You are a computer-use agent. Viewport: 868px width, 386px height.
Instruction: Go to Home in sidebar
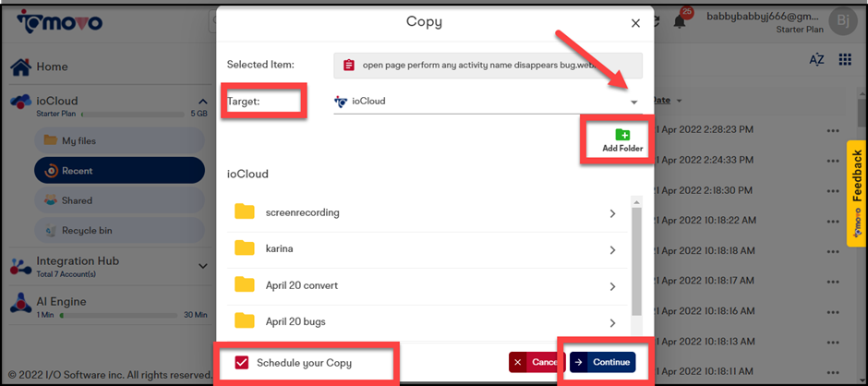point(52,67)
